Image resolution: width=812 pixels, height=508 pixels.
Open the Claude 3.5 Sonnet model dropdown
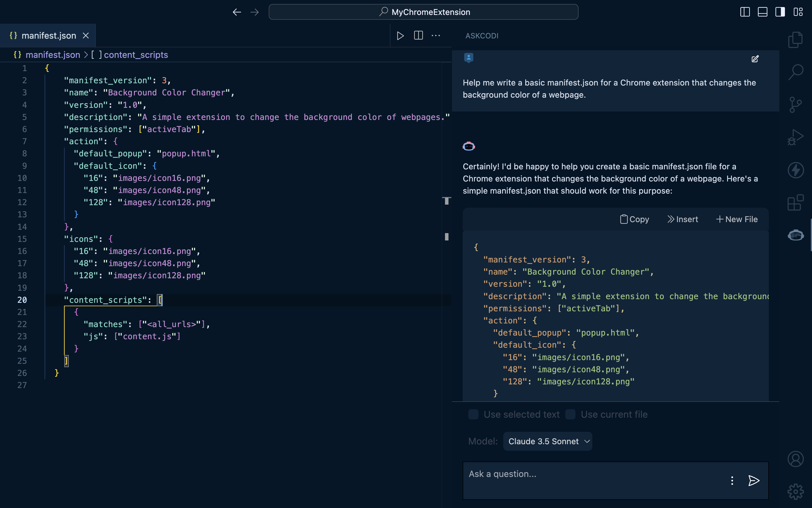click(x=548, y=441)
